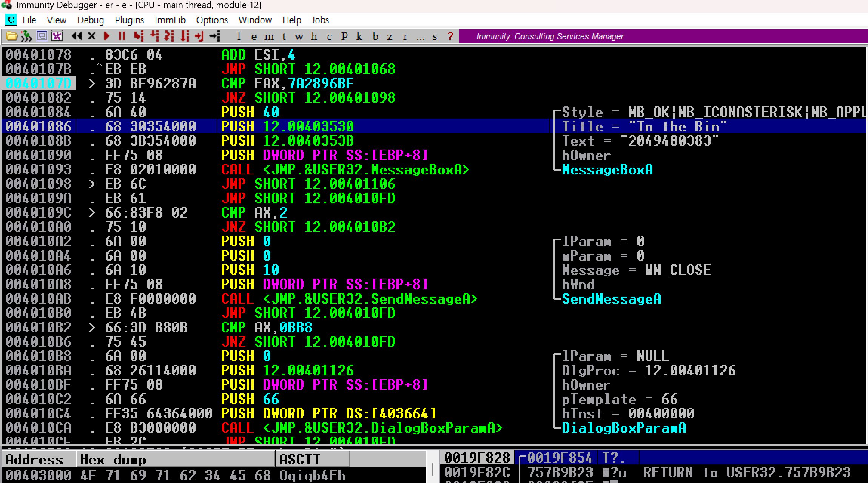The image size is (868, 483).
Task: Click the Hex dump column header
Action: pyautogui.click(x=175, y=460)
